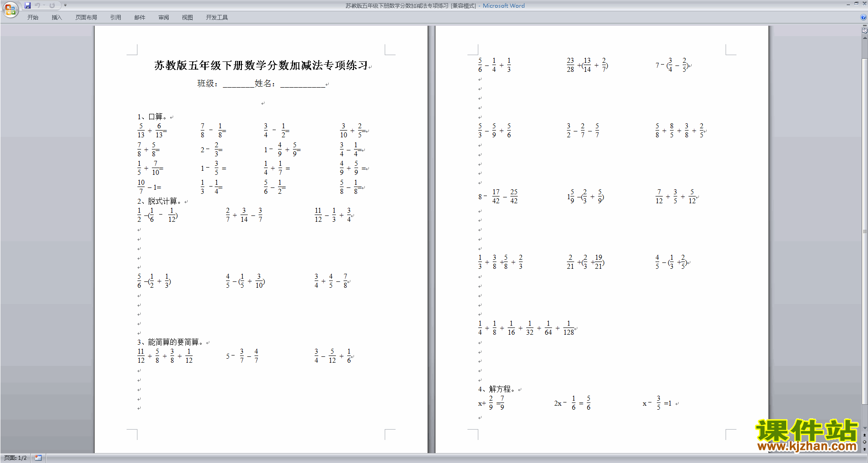The height and width of the screenshot is (463, 868).
Task: Click the macro recording icon in status bar
Action: coord(38,458)
